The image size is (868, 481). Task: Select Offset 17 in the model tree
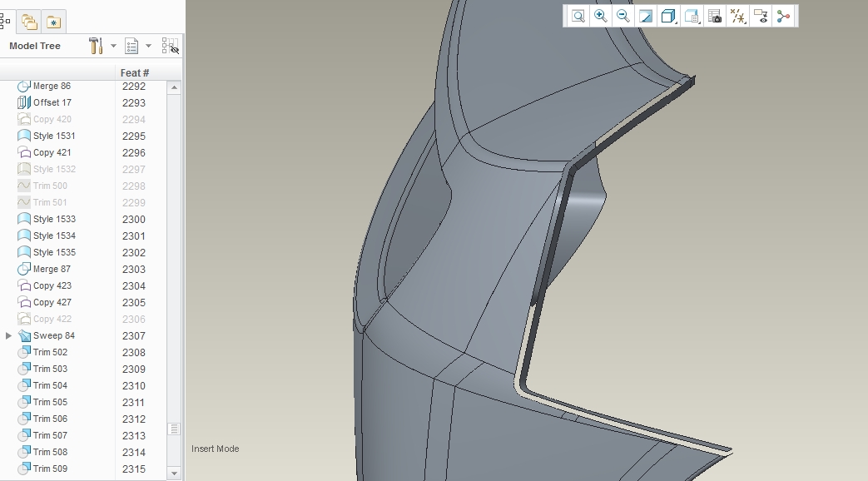[x=52, y=102]
